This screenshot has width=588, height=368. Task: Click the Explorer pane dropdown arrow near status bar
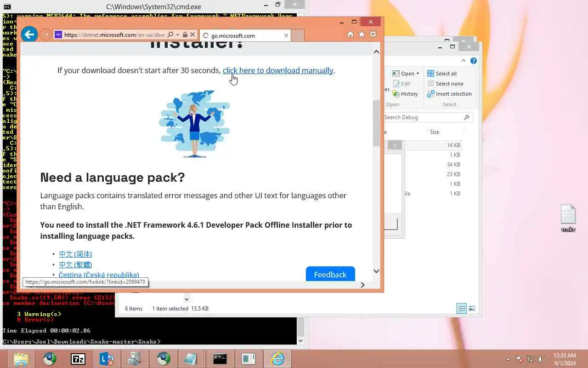pos(187,299)
